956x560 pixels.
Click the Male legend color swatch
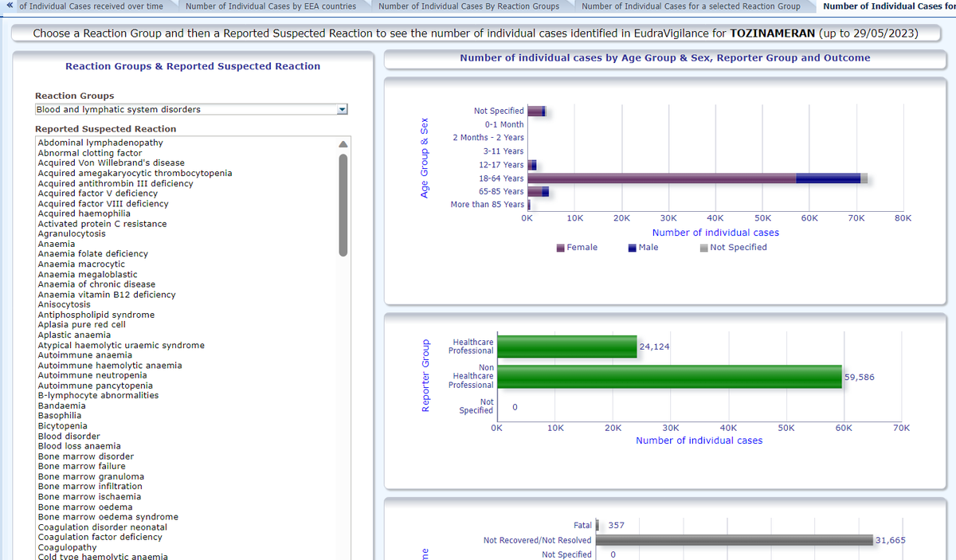pyautogui.click(x=633, y=248)
